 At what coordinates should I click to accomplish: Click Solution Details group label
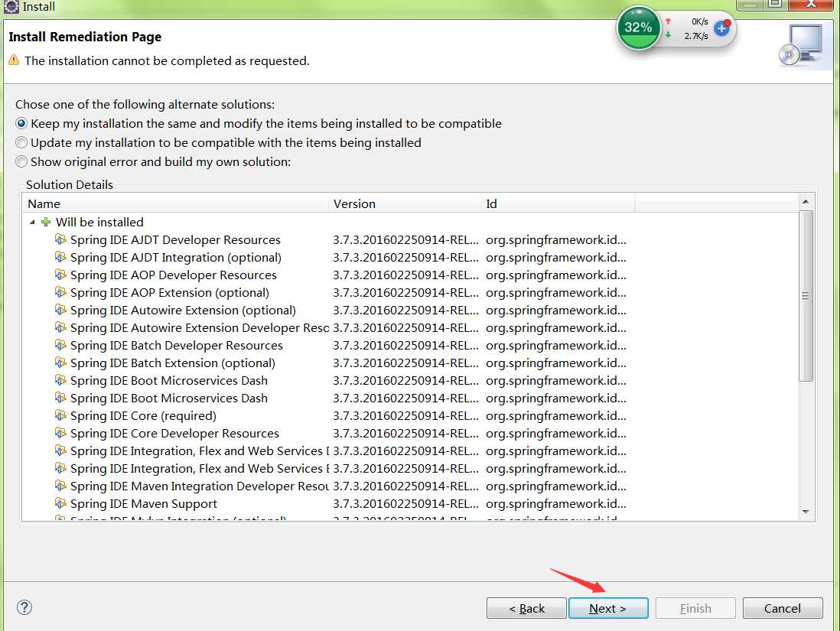click(70, 185)
